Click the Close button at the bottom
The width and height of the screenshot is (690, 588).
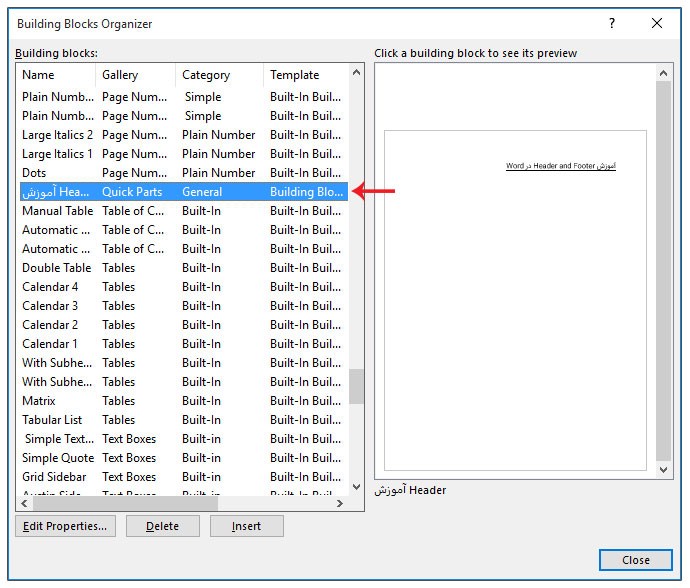[x=635, y=560]
